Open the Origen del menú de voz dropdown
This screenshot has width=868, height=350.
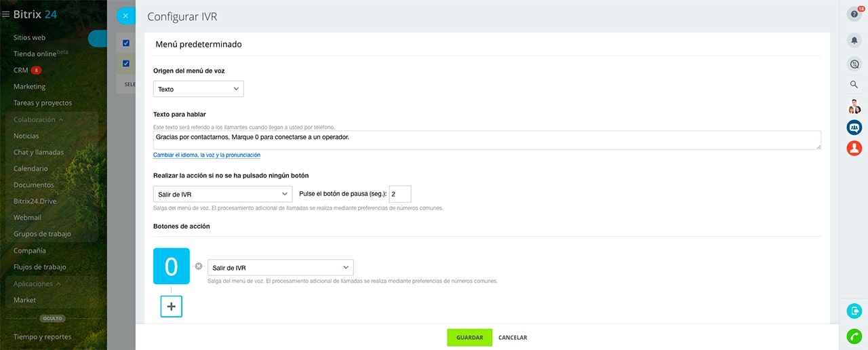[199, 89]
